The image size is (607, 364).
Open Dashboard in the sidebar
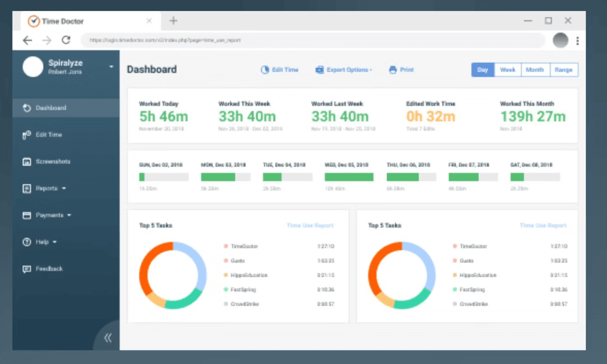point(66,108)
